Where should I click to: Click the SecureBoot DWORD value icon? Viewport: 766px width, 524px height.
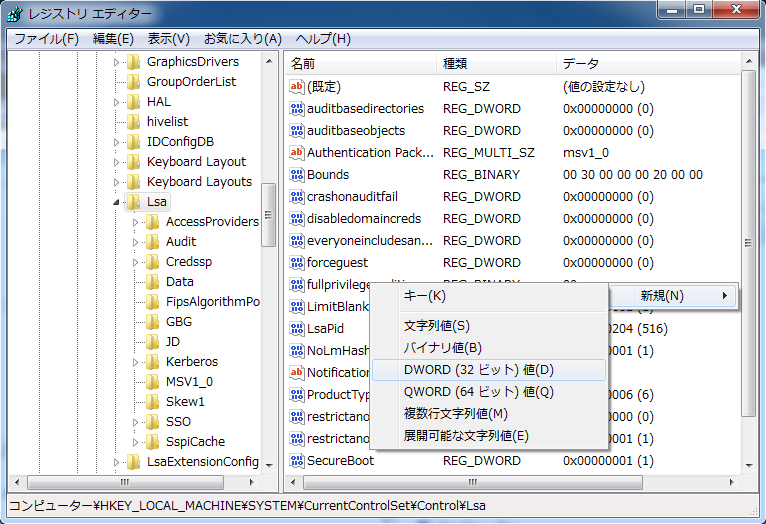pyautogui.click(x=296, y=461)
